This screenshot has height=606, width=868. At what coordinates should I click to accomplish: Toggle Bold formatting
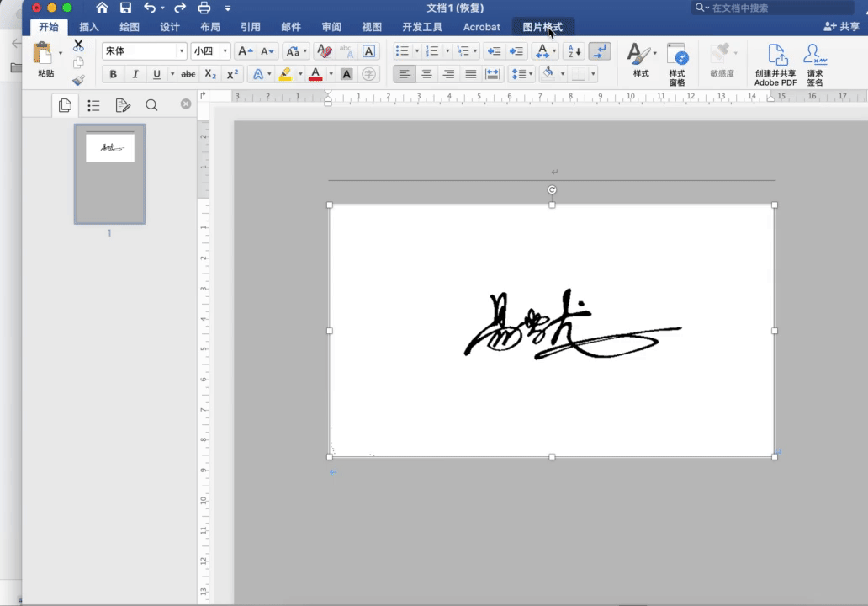[114, 74]
